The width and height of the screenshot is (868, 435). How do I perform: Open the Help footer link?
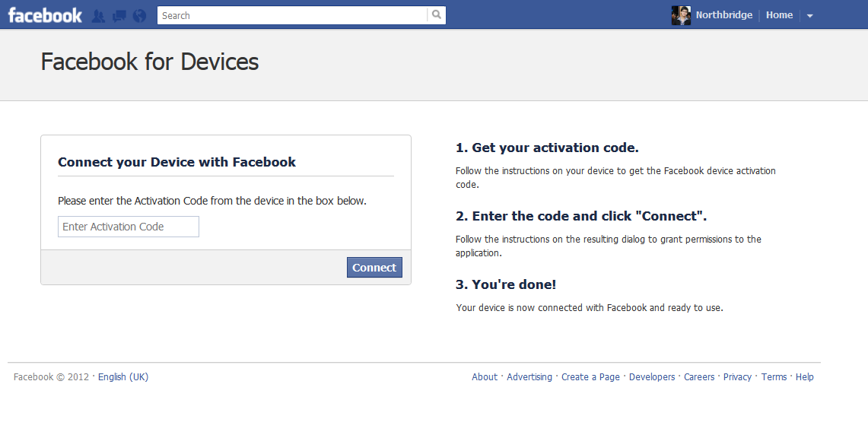pos(805,377)
